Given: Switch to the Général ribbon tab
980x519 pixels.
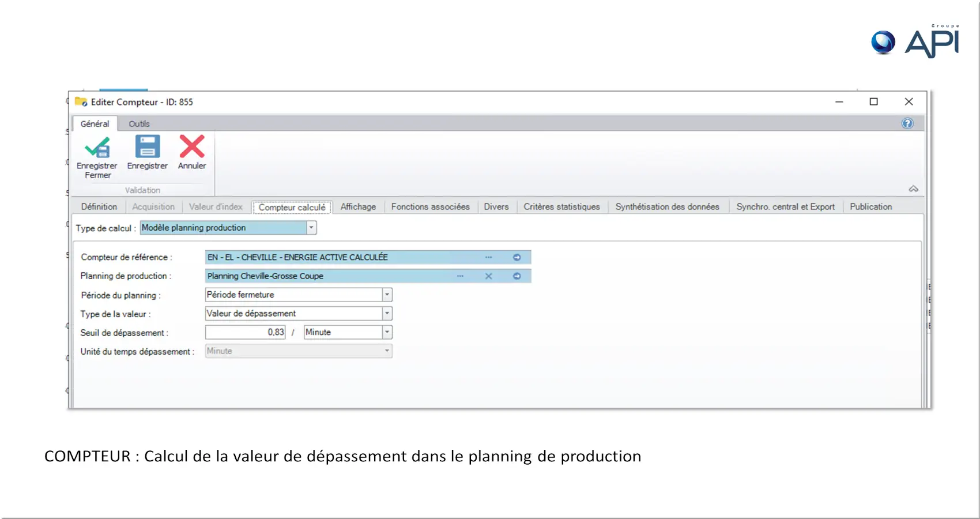Looking at the screenshot, I should (x=95, y=124).
